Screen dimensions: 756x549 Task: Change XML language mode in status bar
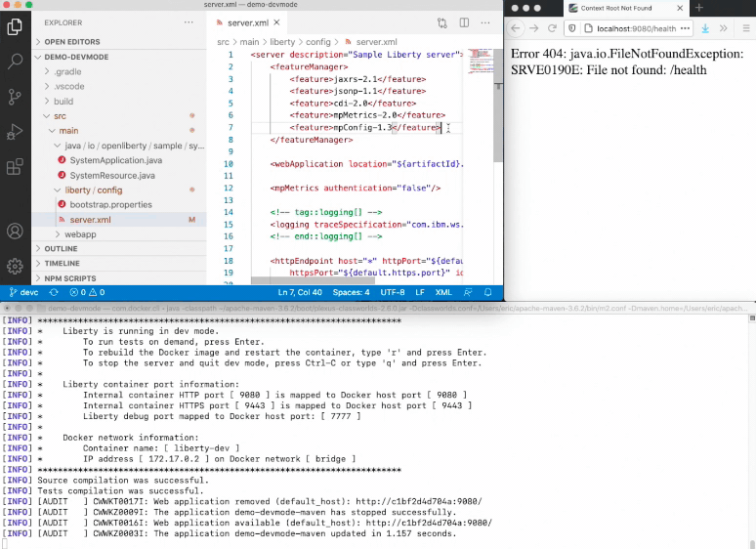442,292
